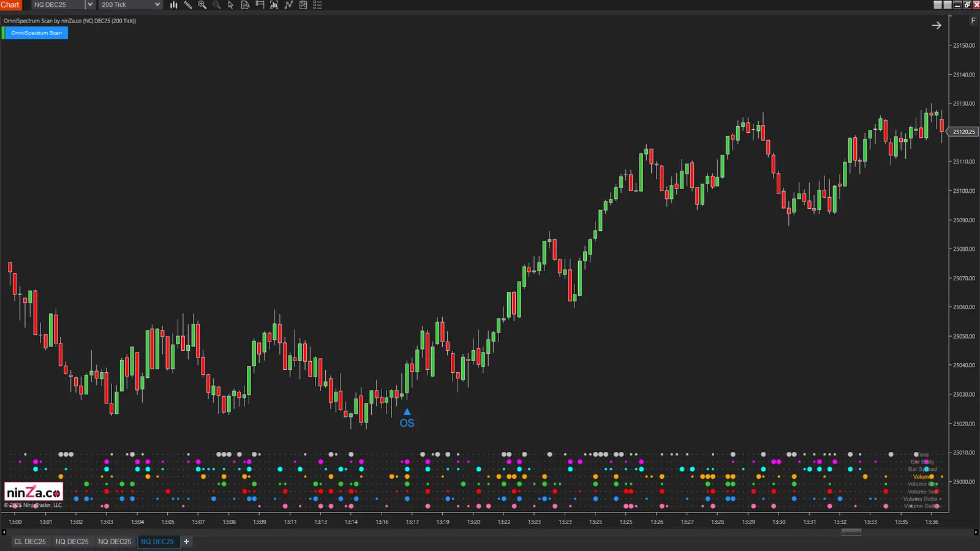
Task: Click the second gray window layout button
Action: point(948,5)
